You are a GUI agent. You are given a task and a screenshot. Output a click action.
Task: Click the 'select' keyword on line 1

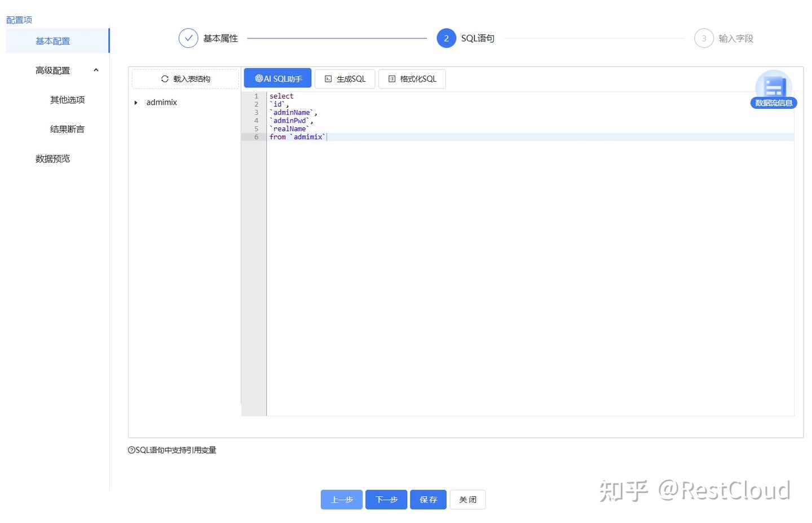[x=281, y=96]
